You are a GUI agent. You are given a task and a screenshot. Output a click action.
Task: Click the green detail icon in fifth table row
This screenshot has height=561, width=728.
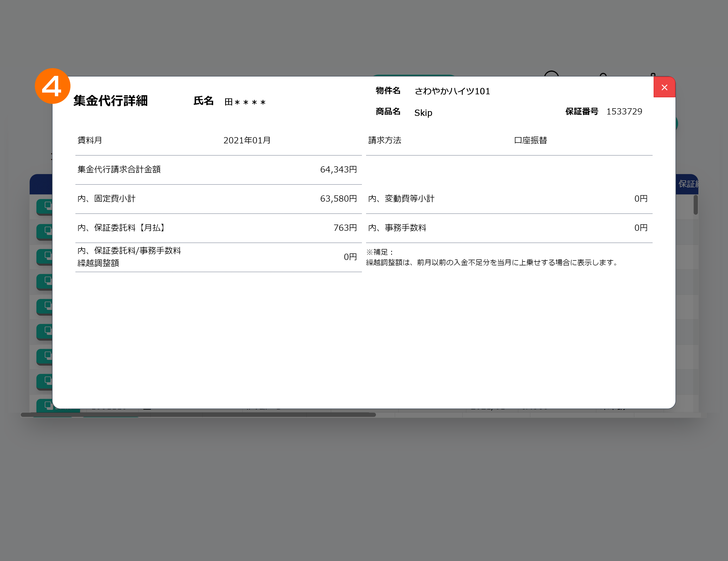[x=45, y=307]
